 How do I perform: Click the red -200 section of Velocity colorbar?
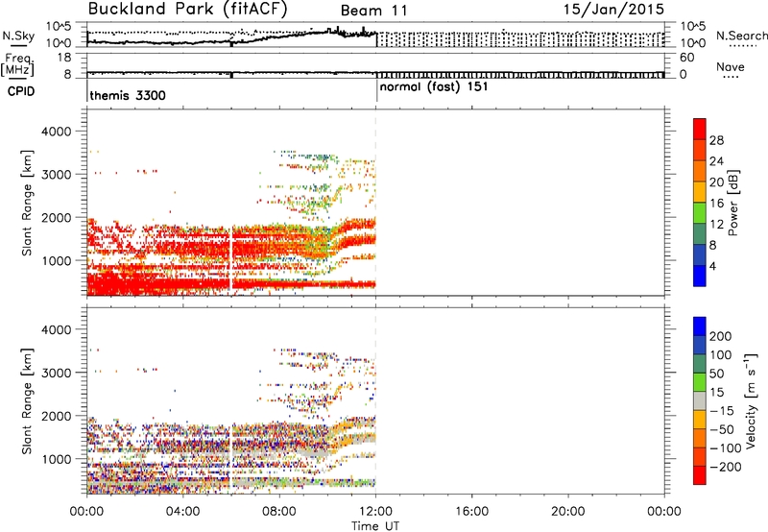coord(700,475)
